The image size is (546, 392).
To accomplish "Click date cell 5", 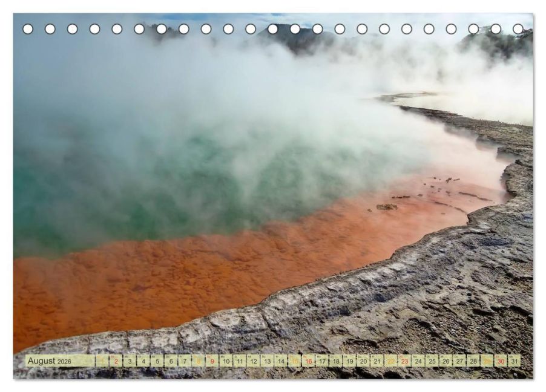I will click(x=156, y=359).
